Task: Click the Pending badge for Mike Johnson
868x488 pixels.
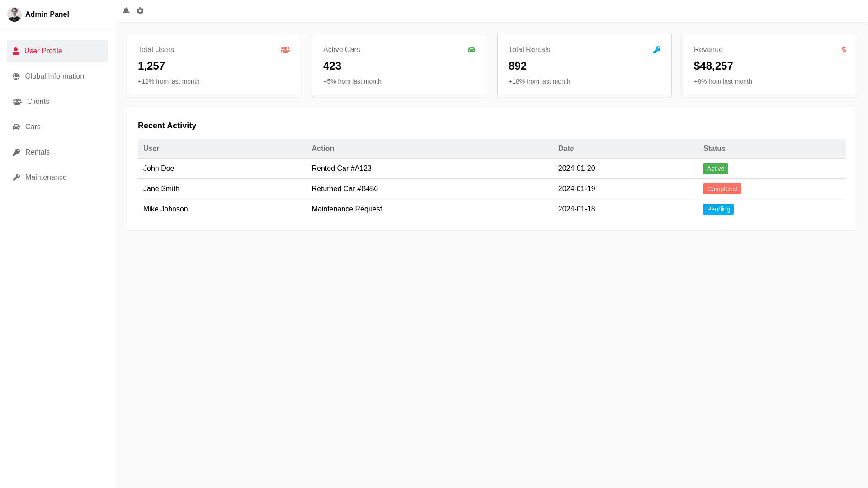Action: pos(718,209)
